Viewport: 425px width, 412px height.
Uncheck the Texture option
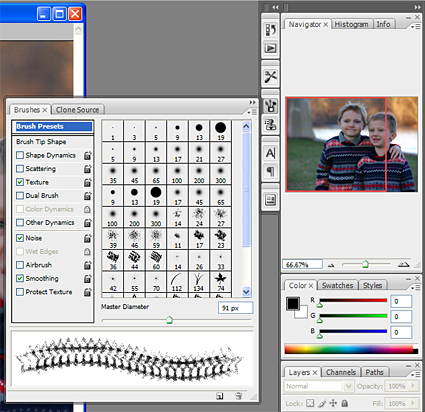pyautogui.click(x=20, y=182)
